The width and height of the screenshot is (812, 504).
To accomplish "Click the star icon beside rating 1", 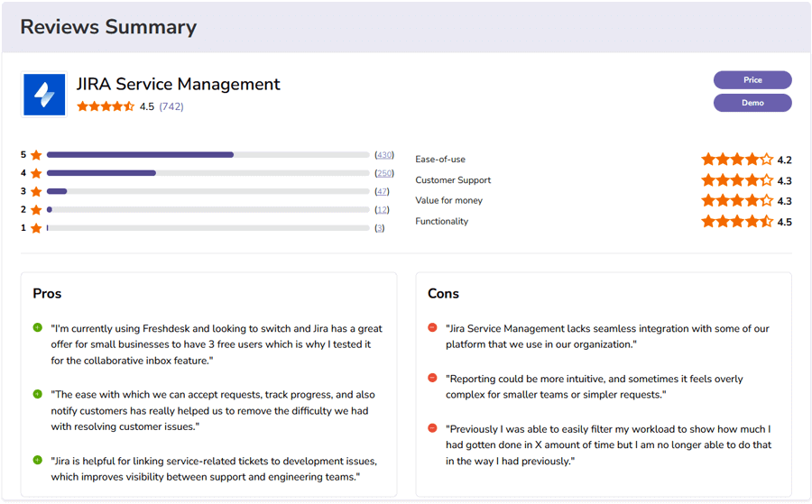I will pos(36,228).
